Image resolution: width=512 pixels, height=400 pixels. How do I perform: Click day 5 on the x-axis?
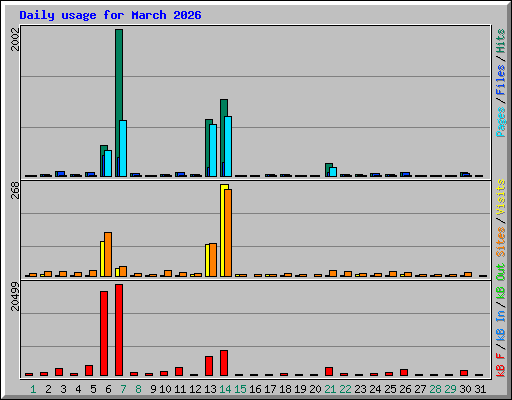tap(93, 389)
